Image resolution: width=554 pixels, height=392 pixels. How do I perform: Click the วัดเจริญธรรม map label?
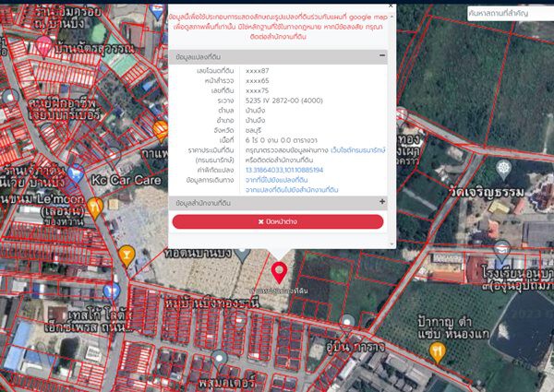pos(488,192)
